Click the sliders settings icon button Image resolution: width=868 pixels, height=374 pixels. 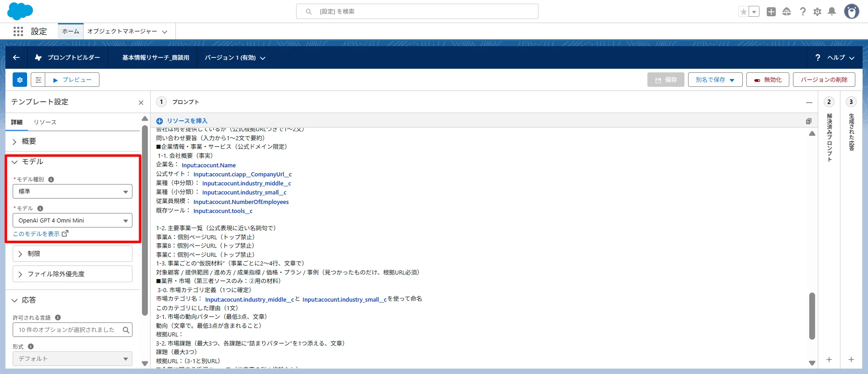point(38,80)
